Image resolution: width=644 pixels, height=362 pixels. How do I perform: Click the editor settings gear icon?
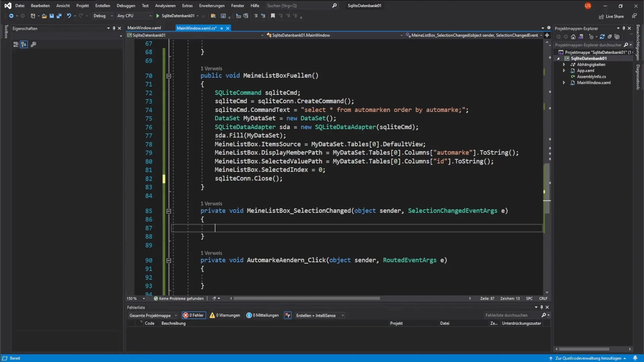tap(549, 28)
